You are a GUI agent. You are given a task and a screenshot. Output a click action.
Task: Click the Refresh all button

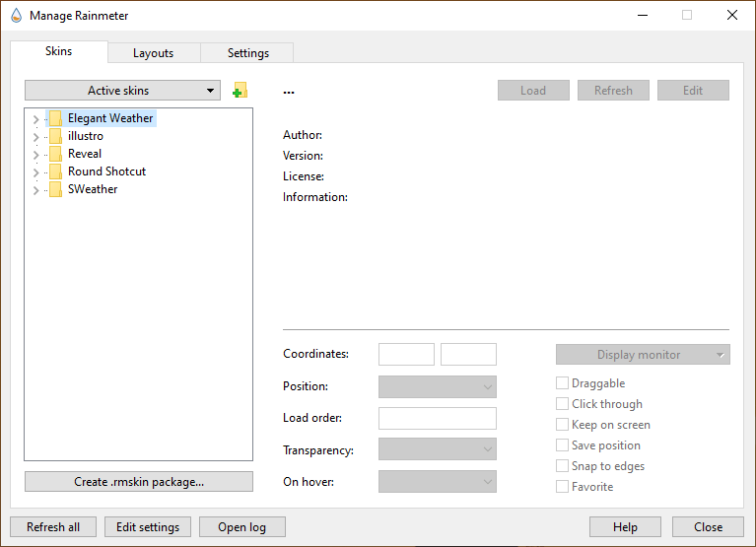pyautogui.click(x=53, y=527)
